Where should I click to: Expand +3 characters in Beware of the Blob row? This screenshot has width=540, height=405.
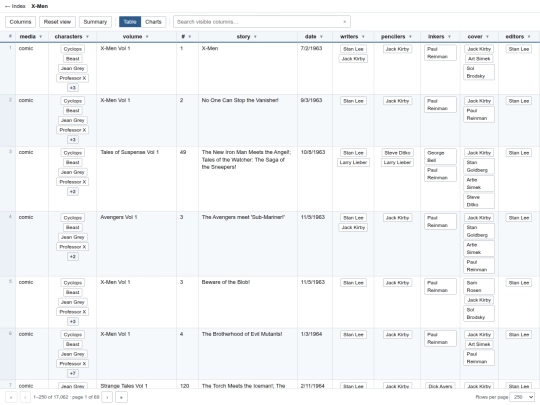73,321
